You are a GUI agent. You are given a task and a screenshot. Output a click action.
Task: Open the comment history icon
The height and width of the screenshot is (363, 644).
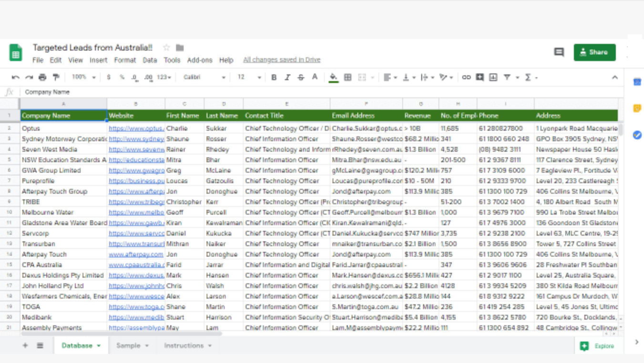click(559, 52)
